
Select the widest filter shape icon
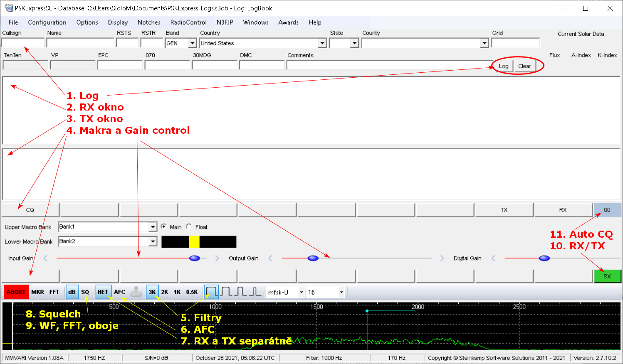click(211, 292)
